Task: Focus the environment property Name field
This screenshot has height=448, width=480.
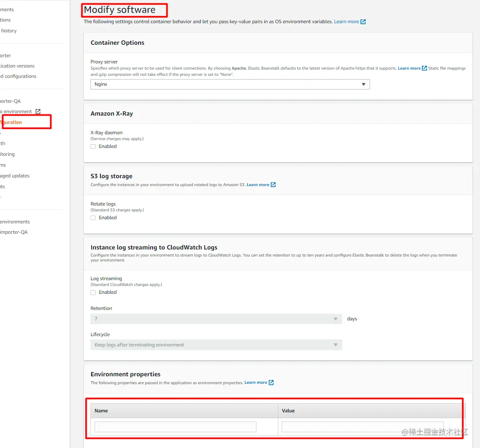Action: pyautogui.click(x=175, y=427)
